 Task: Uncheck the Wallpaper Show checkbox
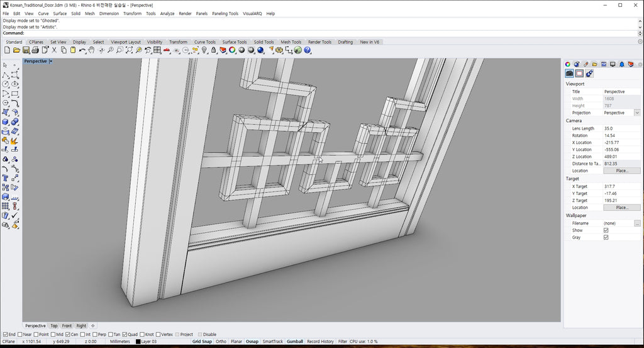[x=606, y=230]
